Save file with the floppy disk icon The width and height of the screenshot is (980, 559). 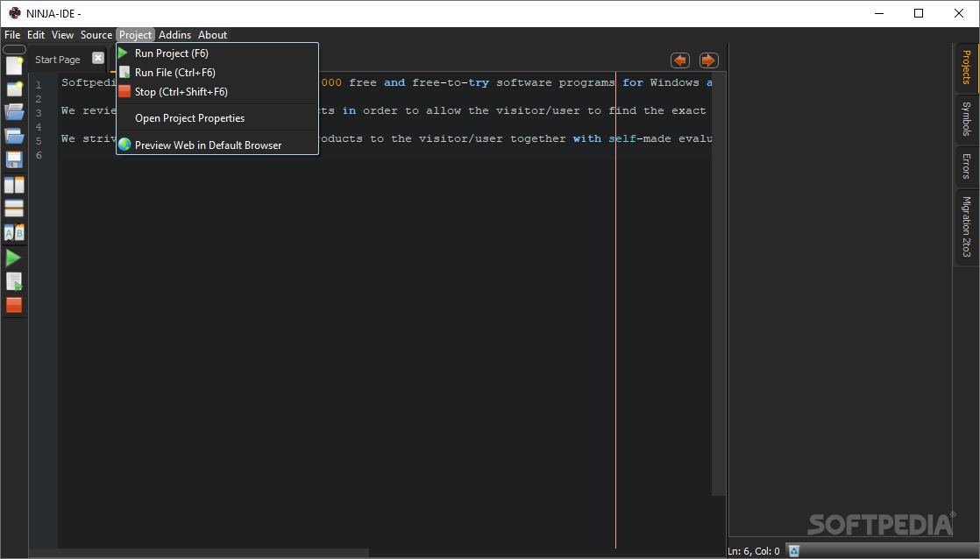[14, 159]
